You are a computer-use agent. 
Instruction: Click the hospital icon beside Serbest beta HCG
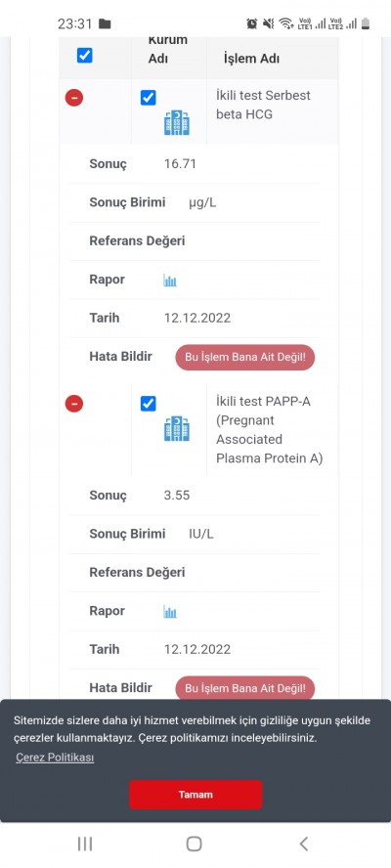click(x=177, y=122)
